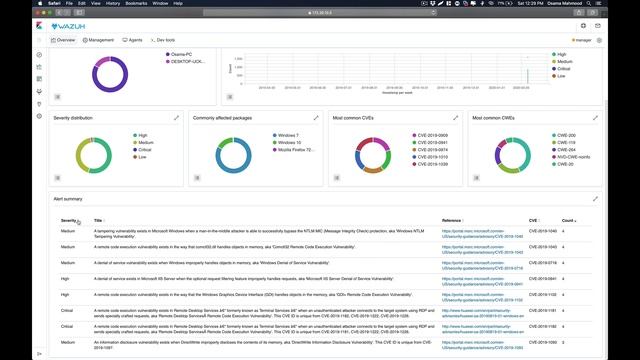Expand the Alert summary panel
Screen dimensions: 640x360
tap(595, 199)
